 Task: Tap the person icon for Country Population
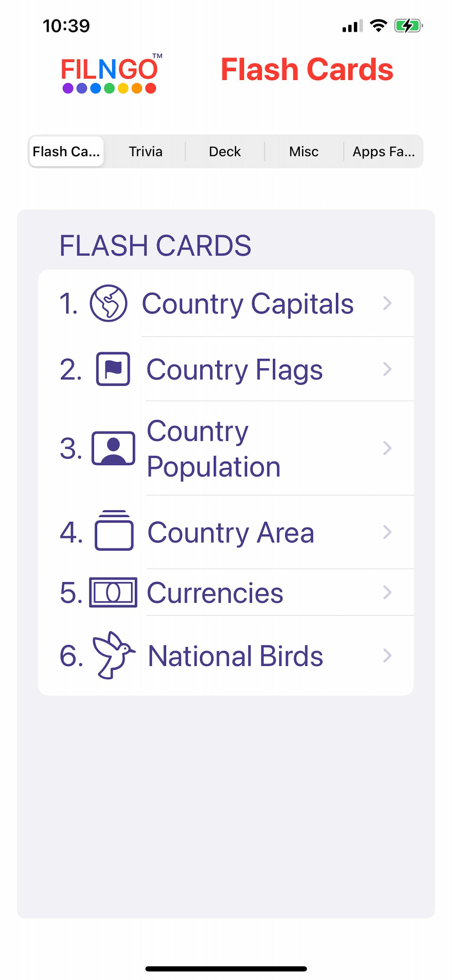coord(114,448)
